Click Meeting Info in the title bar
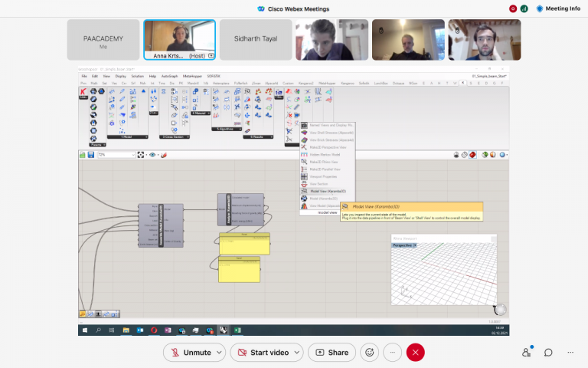Screen dimensions: 588x368 pyautogui.click(x=557, y=8)
